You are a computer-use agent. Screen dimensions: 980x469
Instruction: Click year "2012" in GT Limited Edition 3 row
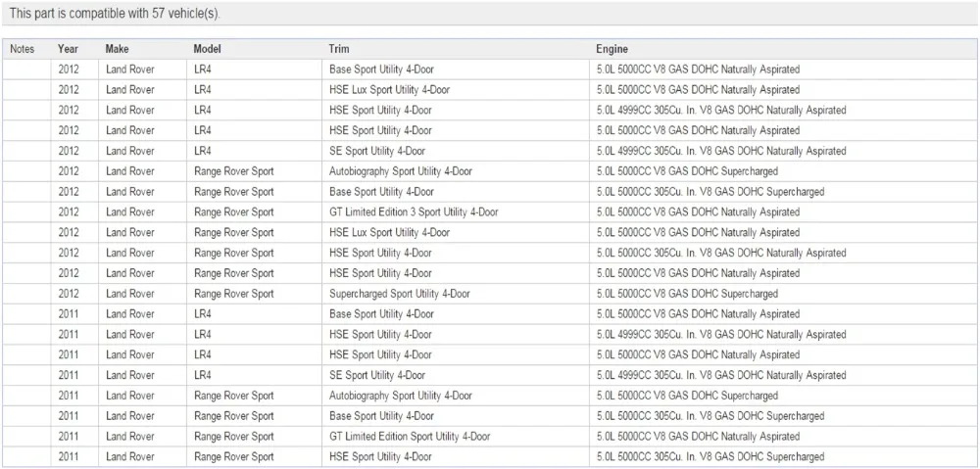tap(69, 212)
